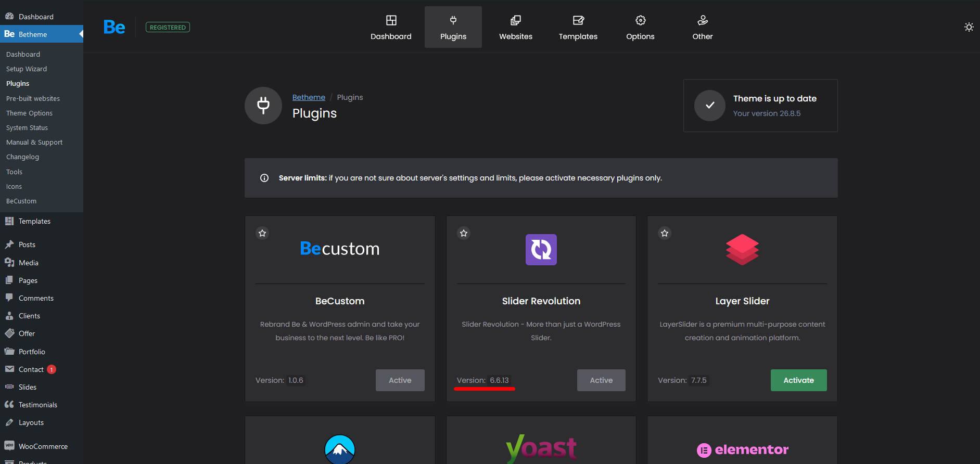Click the 'Your version 26.8.5' text
This screenshot has height=464, width=980.
click(x=767, y=113)
